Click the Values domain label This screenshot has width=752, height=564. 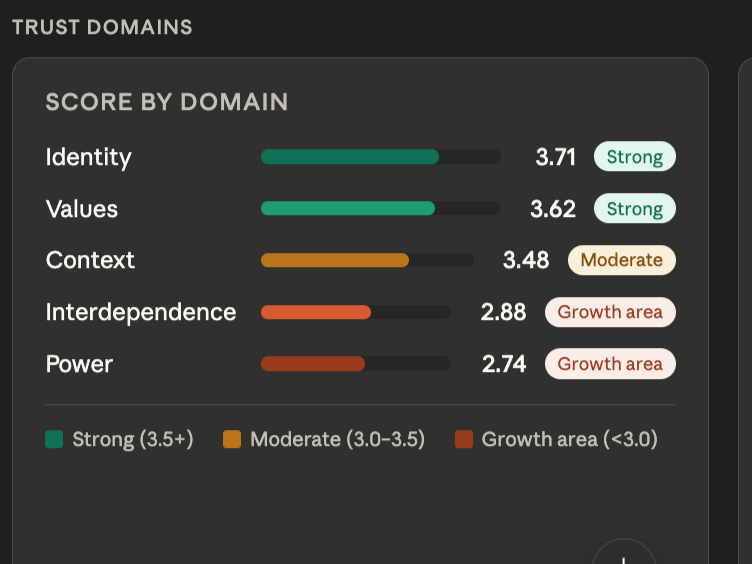pos(82,209)
